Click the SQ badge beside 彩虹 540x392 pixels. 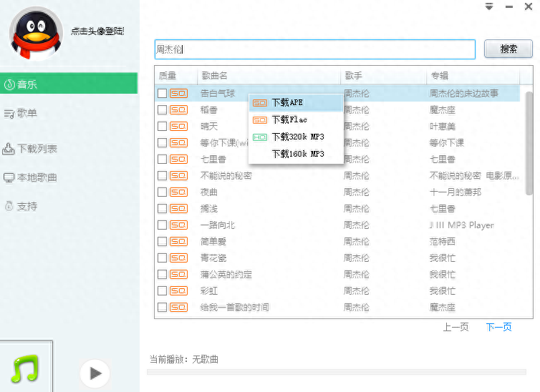[178, 291]
